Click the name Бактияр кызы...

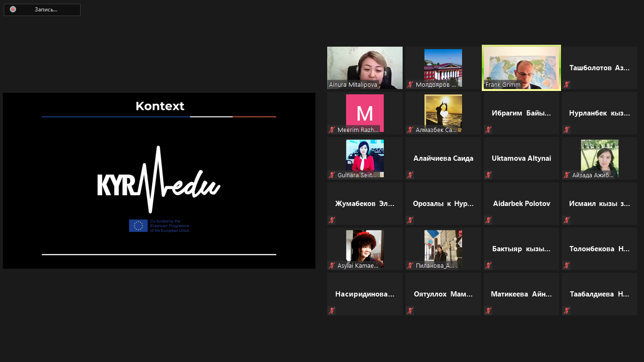[x=521, y=249]
